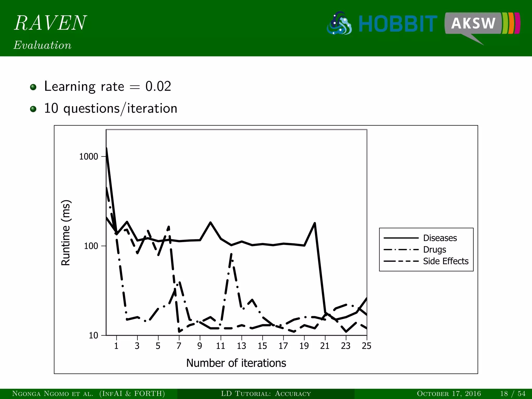Click x-axis tick label 3

click(x=137, y=346)
